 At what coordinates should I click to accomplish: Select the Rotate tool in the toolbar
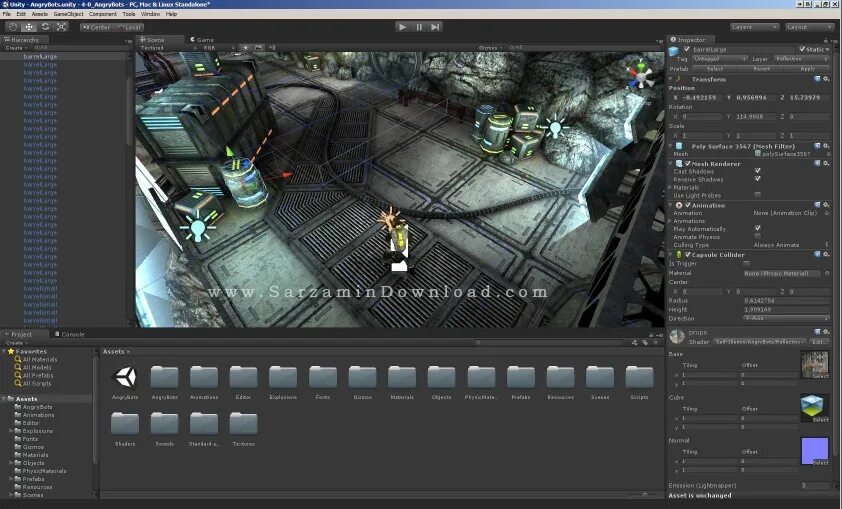coord(45,27)
